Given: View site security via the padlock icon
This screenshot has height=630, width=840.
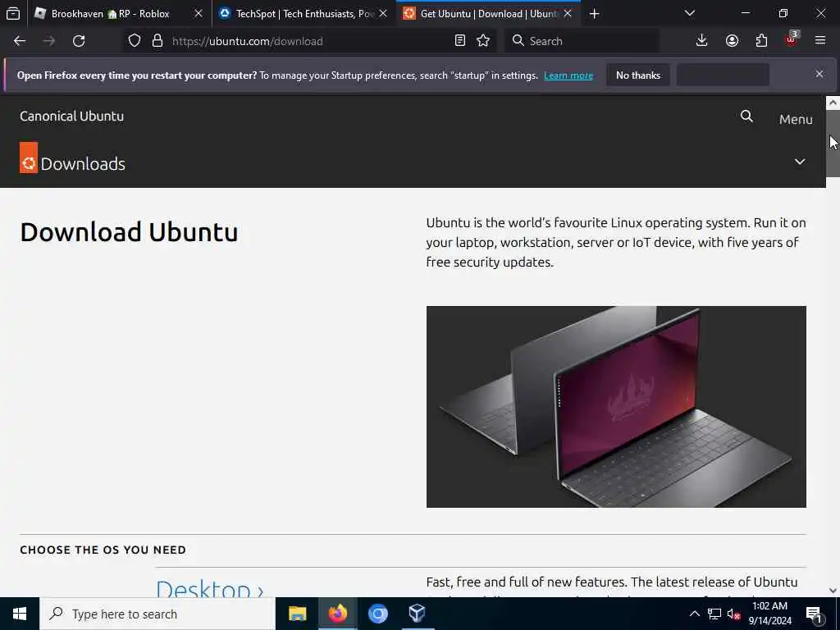Looking at the screenshot, I should coord(157,41).
